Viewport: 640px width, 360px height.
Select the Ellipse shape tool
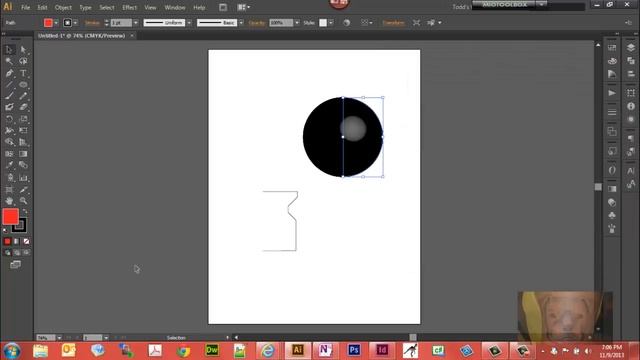(x=23, y=84)
